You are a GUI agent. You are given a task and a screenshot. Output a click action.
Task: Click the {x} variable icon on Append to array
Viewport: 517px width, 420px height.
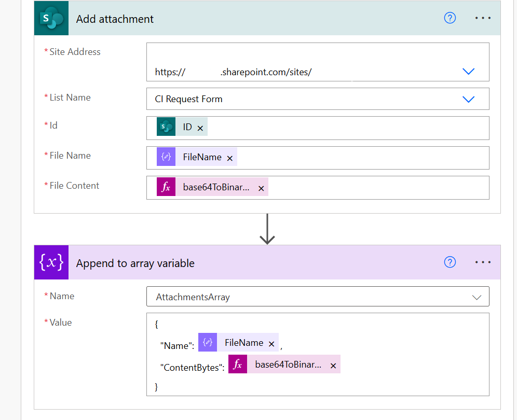point(51,262)
